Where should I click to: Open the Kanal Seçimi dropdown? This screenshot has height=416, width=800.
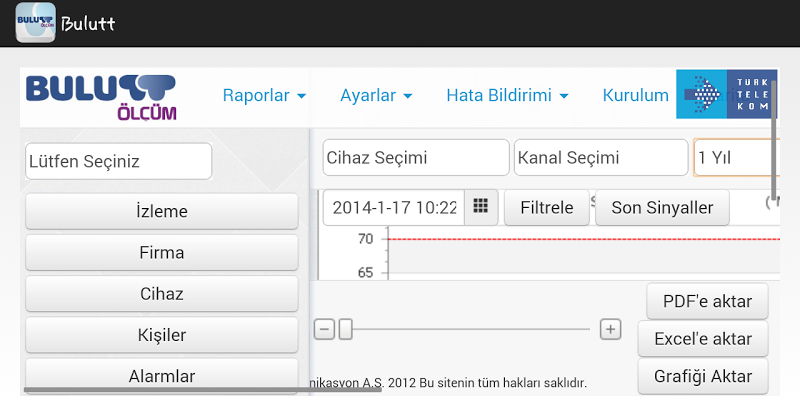pos(601,158)
